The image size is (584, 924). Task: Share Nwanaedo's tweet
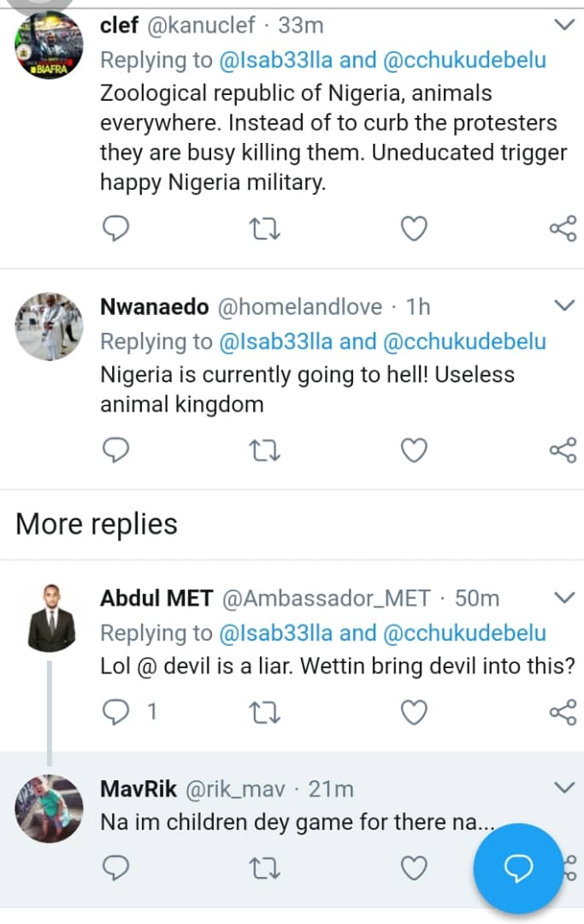(563, 450)
